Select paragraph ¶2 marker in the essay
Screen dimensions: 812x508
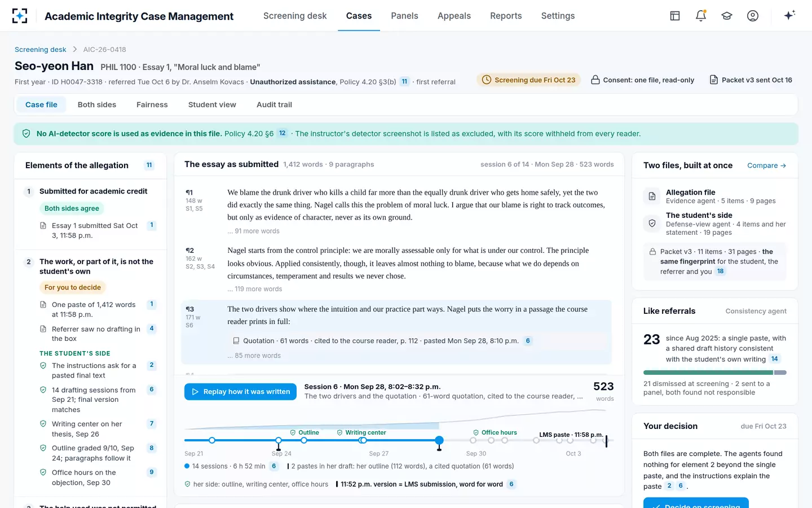pos(190,251)
